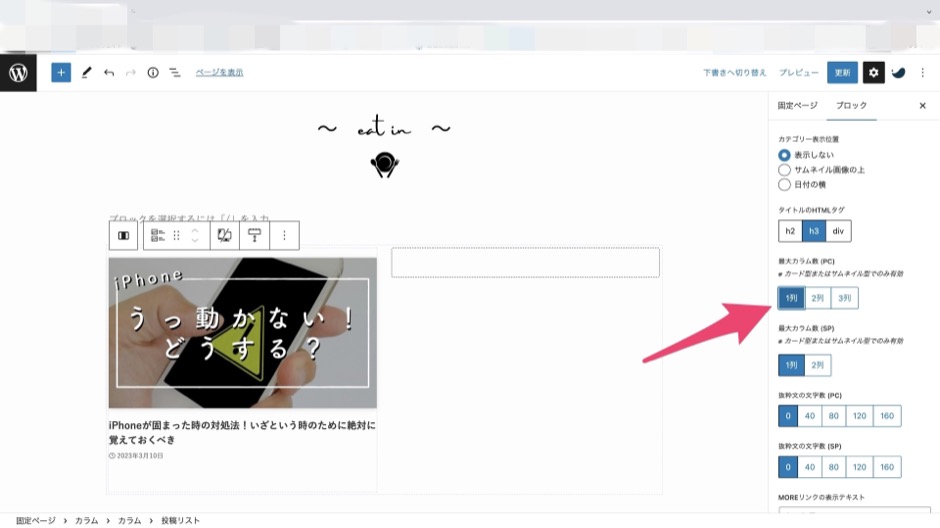
Task: Redo the last change
Action: click(x=130, y=73)
